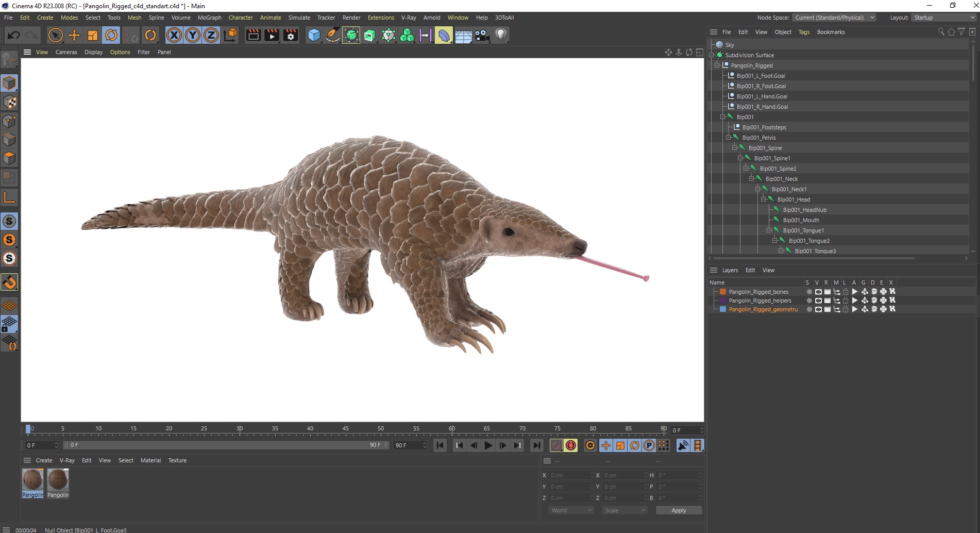Hide Pangolin_Rigged_helpers layer visibility eye
The height and width of the screenshot is (533, 980).
click(818, 301)
